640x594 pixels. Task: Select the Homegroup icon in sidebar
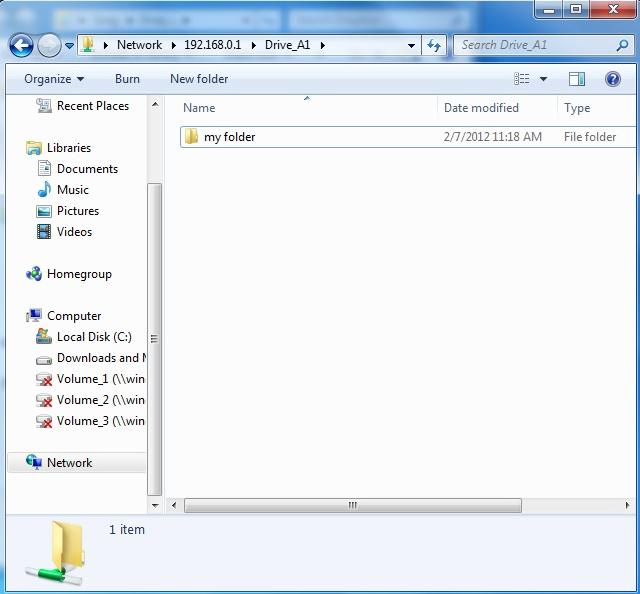(34, 274)
